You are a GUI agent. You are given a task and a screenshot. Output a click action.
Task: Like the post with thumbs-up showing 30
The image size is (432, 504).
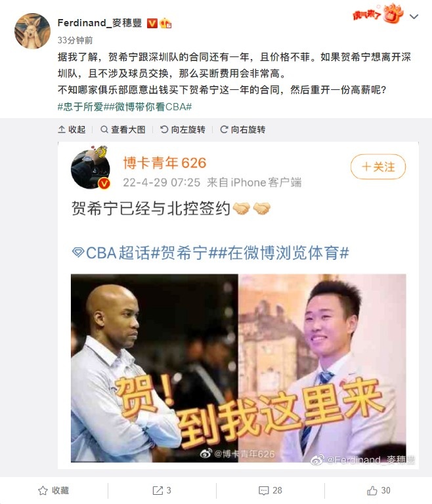pyautogui.click(x=379, y=490)
